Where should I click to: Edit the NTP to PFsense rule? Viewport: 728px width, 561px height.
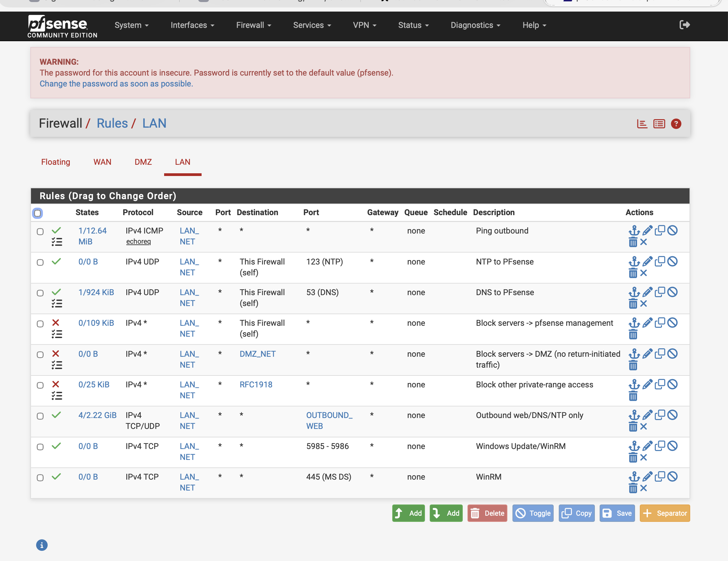pyautogui.click(x=647, y=262)
